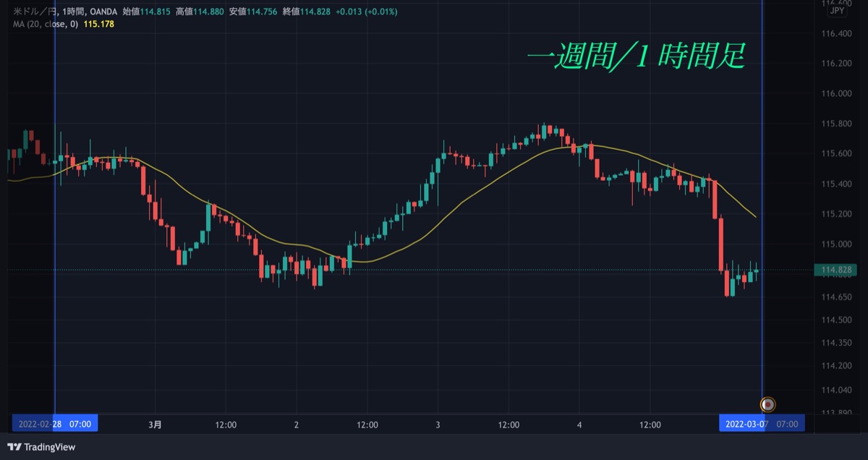
Task: Click the current price label 114.828
Action: pos(835,271)
